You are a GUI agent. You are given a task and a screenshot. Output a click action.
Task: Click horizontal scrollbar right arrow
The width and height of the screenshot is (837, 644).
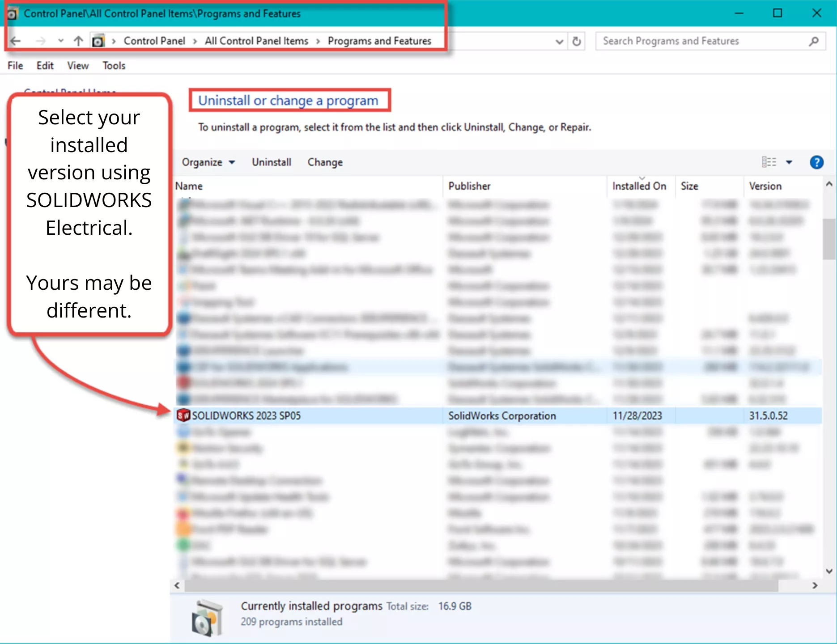coord(815,585)
